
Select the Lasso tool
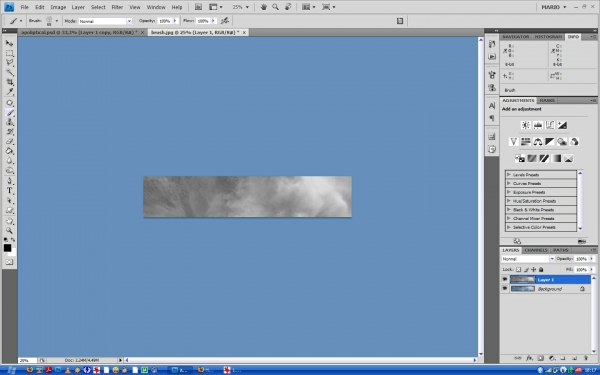pyautogui.click(x=9, y=63)
